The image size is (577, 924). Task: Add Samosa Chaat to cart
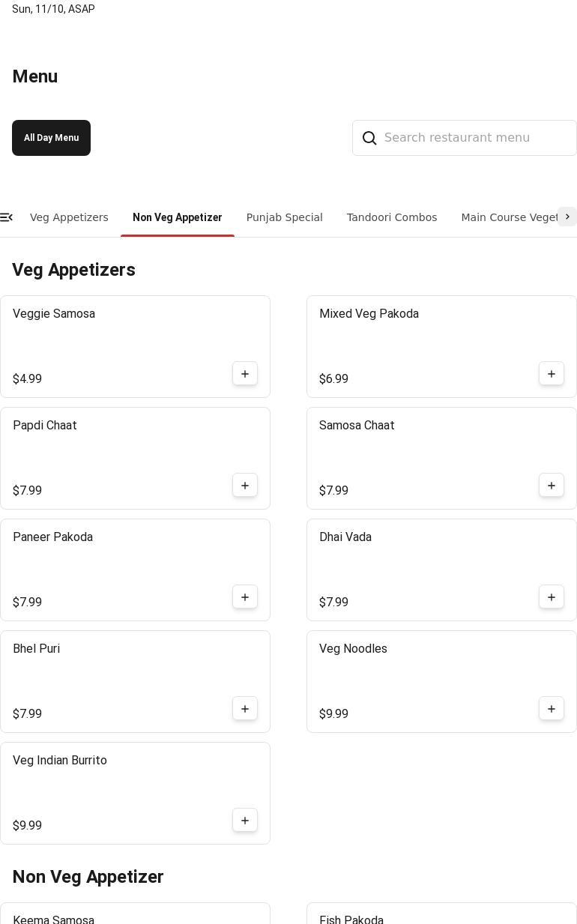(552, 486)
